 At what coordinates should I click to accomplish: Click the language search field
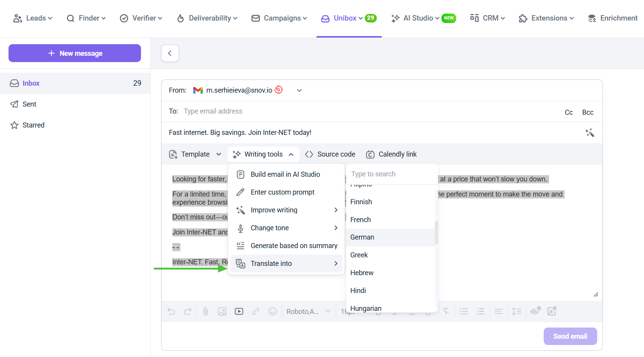click(x=392, y=174)
